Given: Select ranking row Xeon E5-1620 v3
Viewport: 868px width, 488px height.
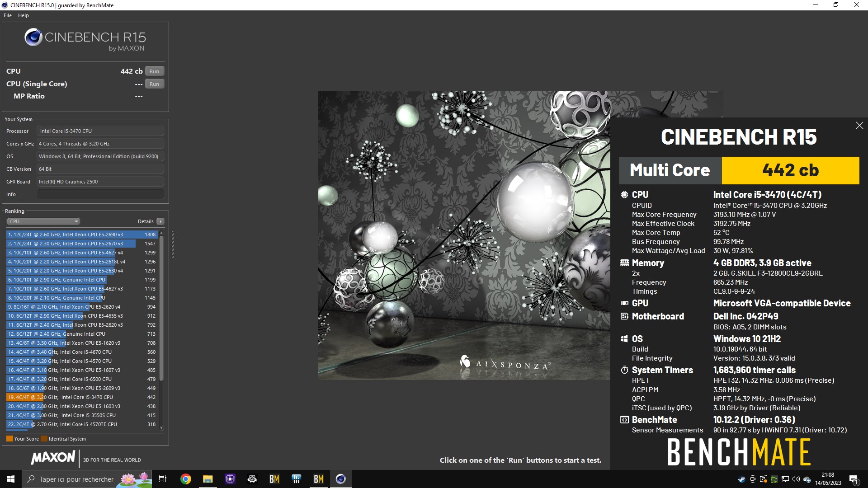Looking at the screenshot, I should (82, 343).
